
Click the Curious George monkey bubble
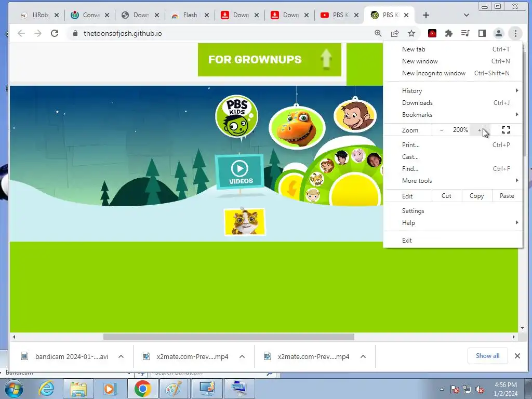355,116
